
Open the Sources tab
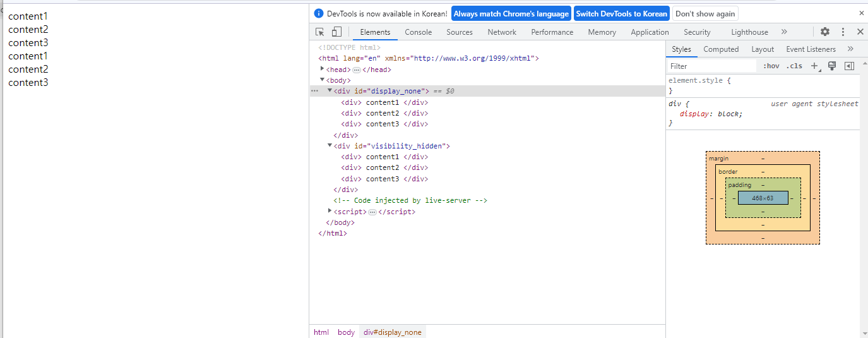point(460,32)
